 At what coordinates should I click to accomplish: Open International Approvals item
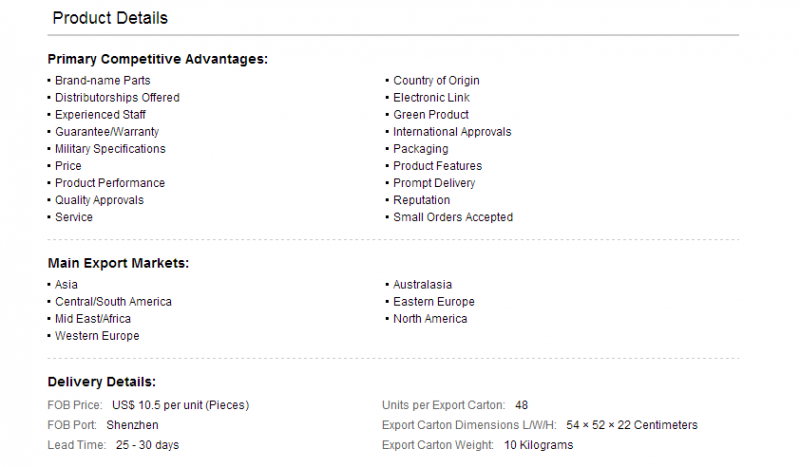(x=452, y=132)
